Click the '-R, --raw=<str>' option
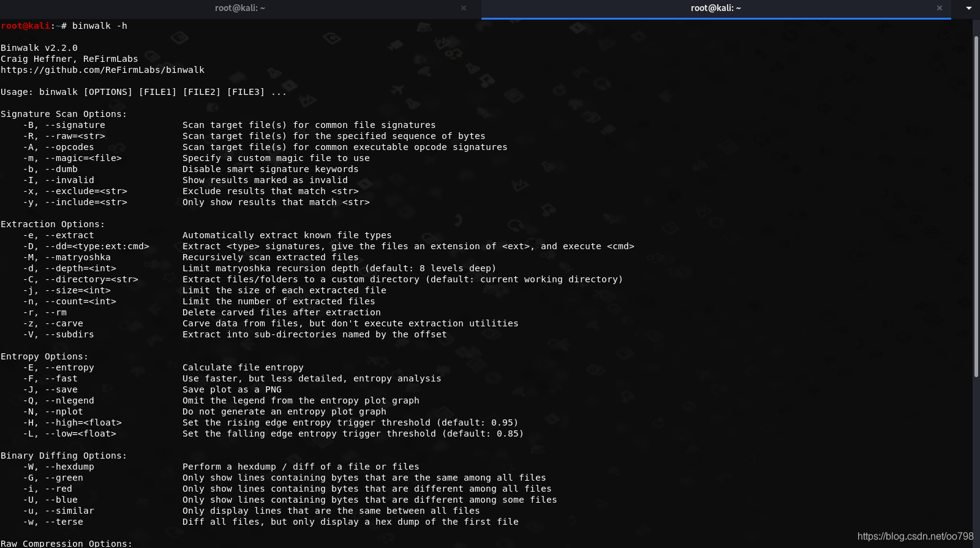980x548 pixels. click(x=64, y=136)
